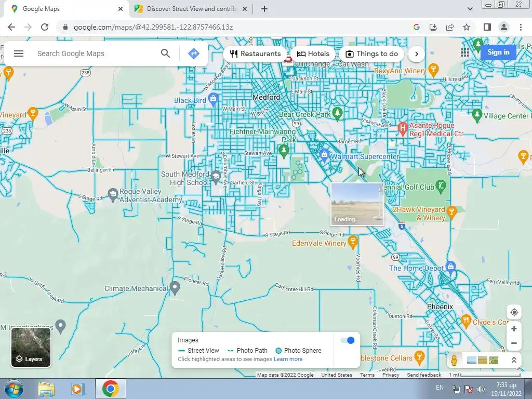Click the EN language indicator
Viewport: 532px width, 399px height.
point(440,388)
